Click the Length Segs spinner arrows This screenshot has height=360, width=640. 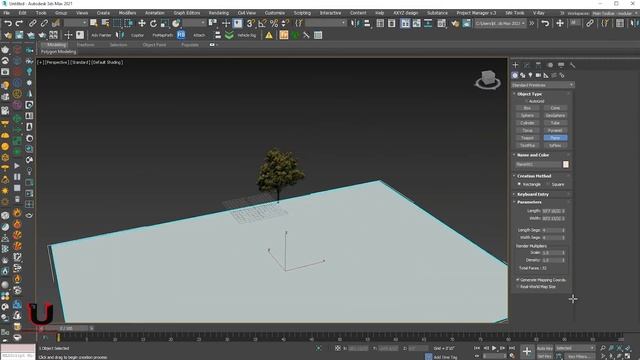click(x=564, y=230)
